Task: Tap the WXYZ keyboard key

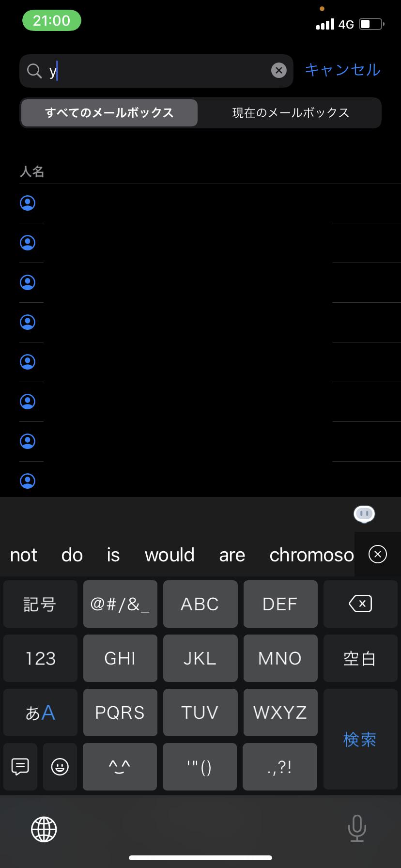Action: click(280, 713)
